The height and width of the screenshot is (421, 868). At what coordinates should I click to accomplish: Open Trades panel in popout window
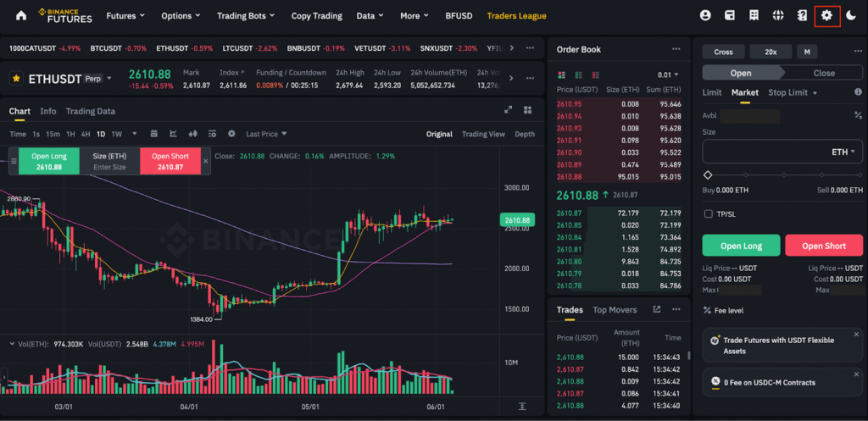(x=656, y=310)
